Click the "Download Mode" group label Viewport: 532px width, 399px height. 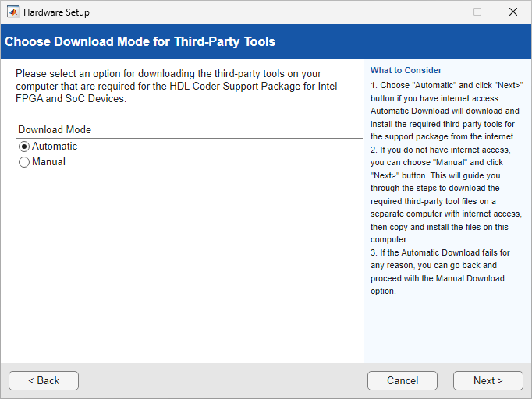pos(55,130)
